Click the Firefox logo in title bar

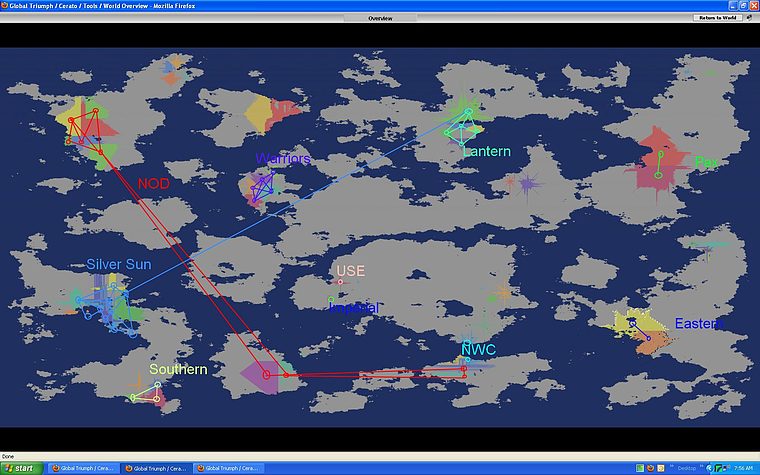4,5
